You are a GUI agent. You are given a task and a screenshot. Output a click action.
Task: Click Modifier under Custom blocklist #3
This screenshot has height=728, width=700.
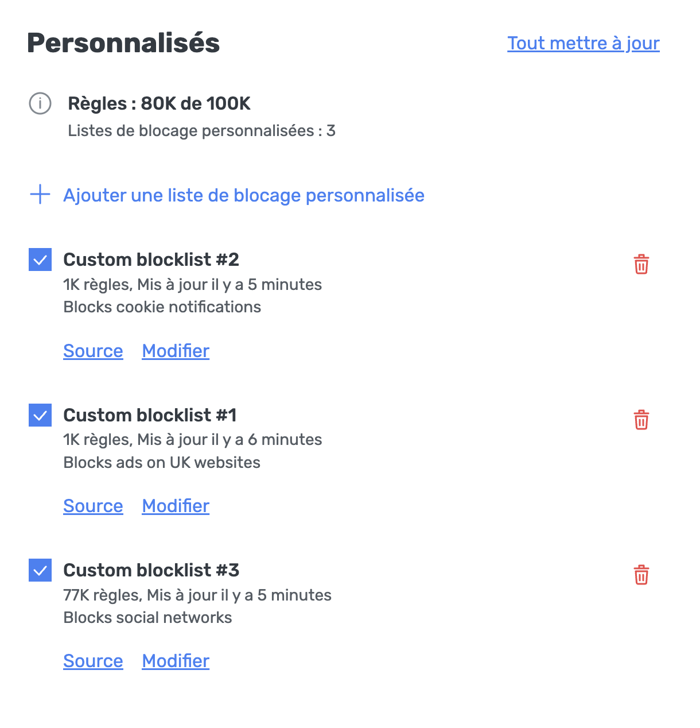(x=175, y=661)
